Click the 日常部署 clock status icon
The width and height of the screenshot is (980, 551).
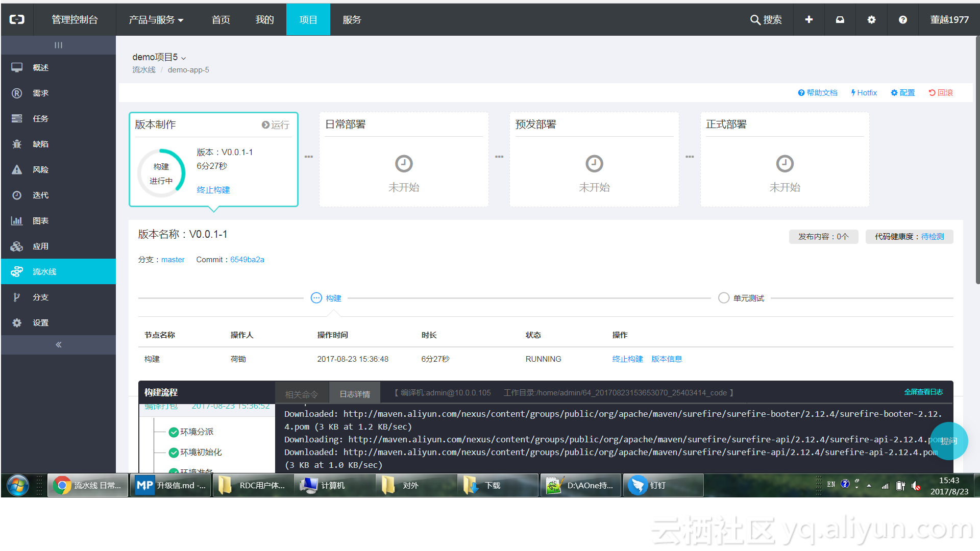click(x=404, y=164)
